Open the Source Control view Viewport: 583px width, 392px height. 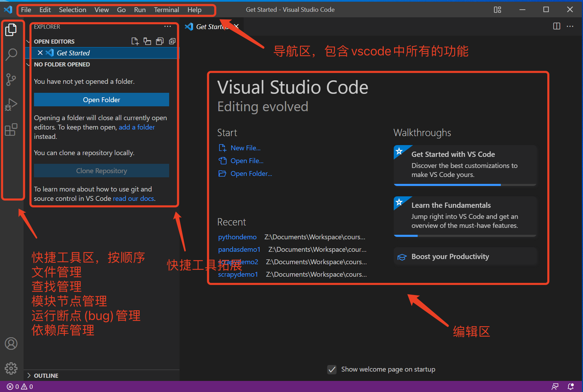(x=11, y=80)
